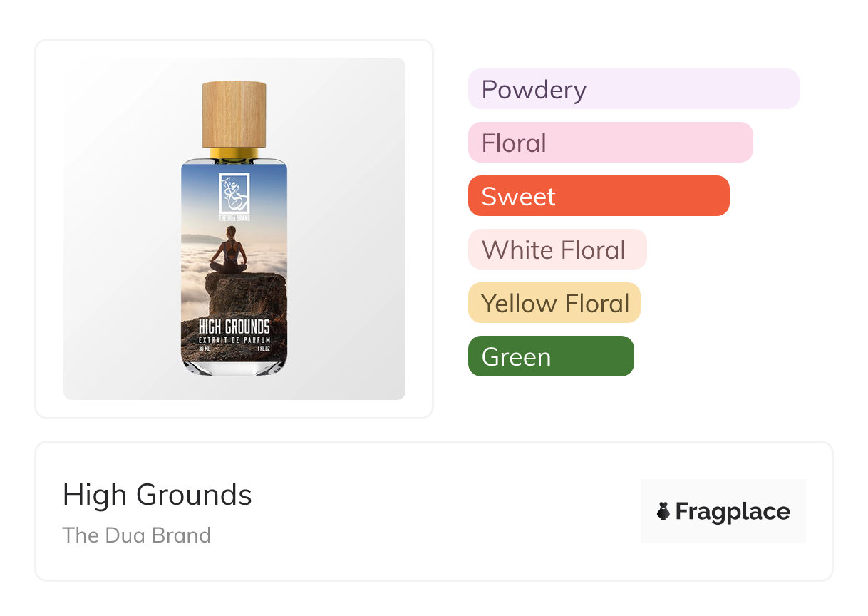Screen dimensions: 868x616
Task: Click the gold collar under the cap
Action: point(234,153)
